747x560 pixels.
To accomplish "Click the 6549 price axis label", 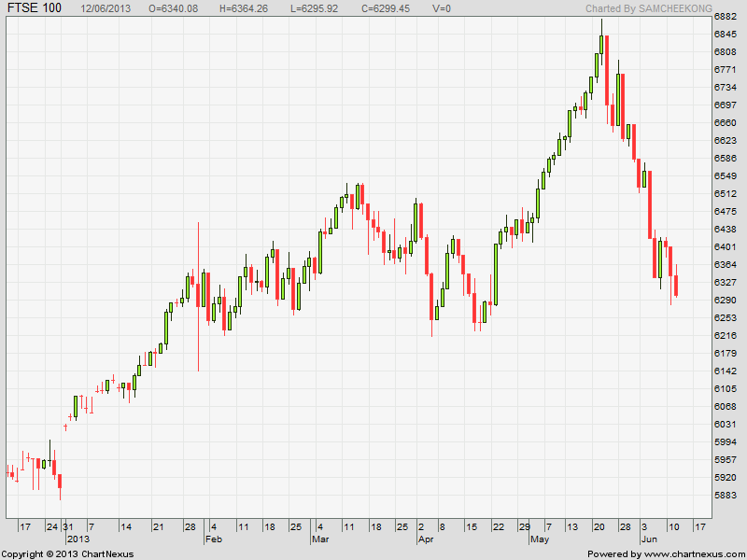I will [x=726, y=176].
